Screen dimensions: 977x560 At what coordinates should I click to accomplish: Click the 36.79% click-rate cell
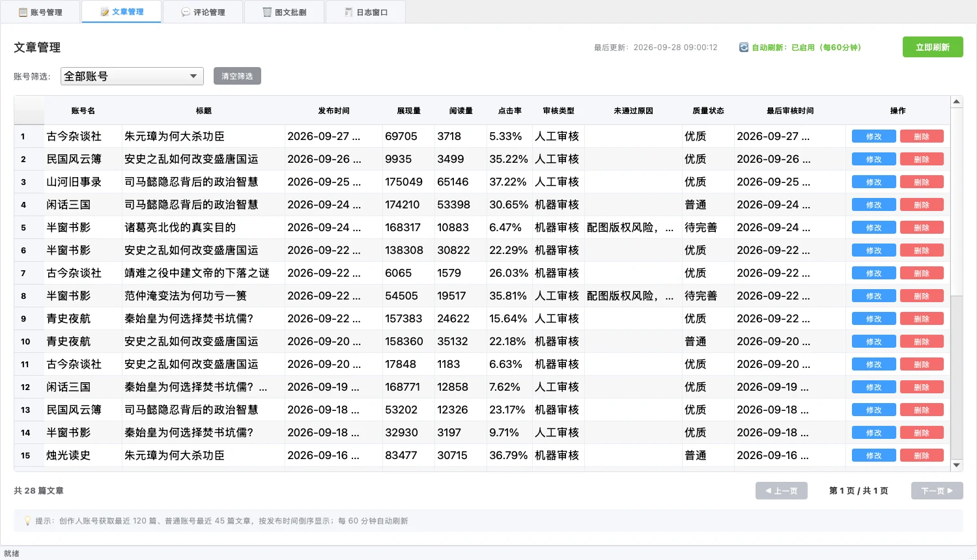tap(510, 456)
